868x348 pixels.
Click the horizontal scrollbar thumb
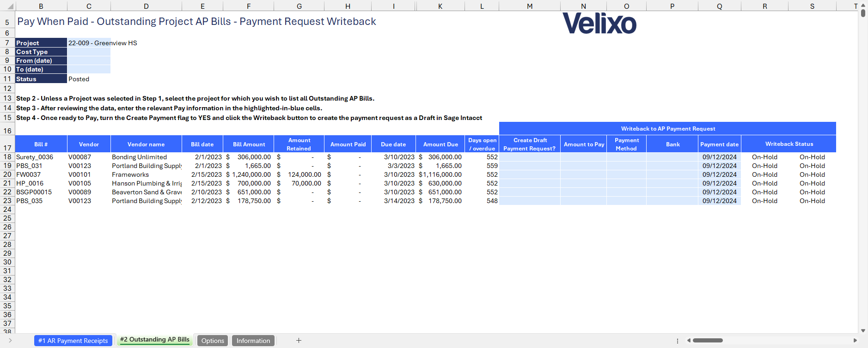[708, 341]
